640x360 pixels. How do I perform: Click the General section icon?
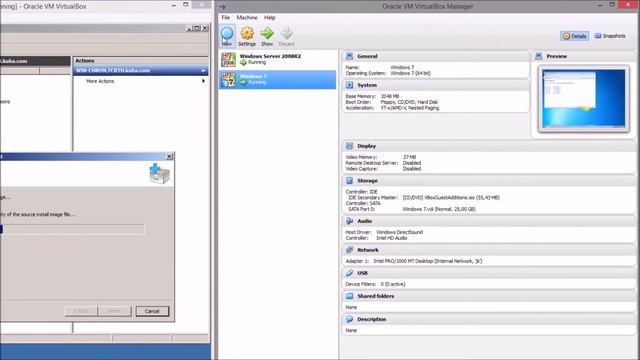click(349, 56)
